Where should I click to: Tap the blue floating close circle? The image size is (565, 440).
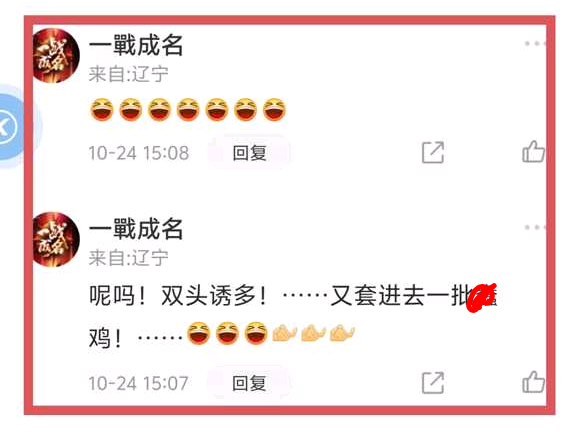[9, 126]
